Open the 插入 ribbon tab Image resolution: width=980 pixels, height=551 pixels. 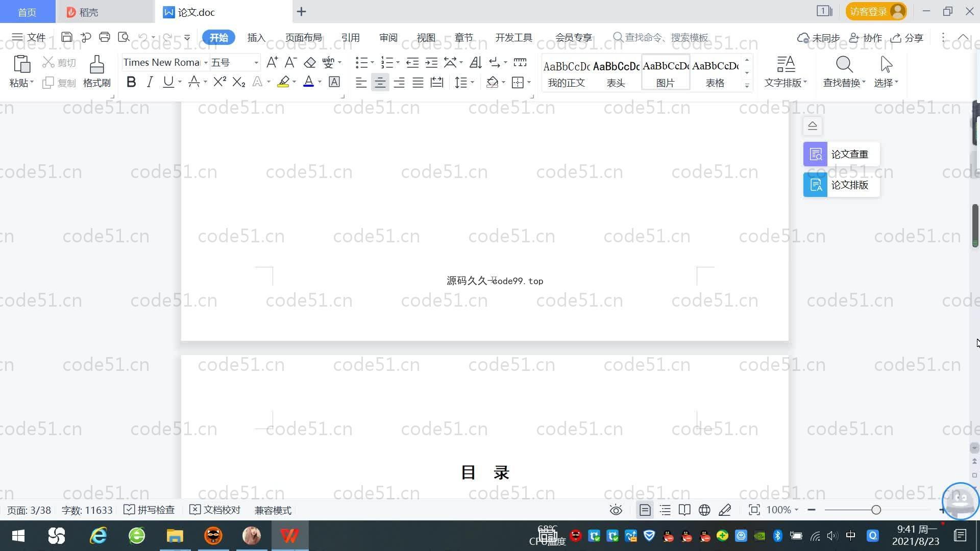tap(256, 38)
